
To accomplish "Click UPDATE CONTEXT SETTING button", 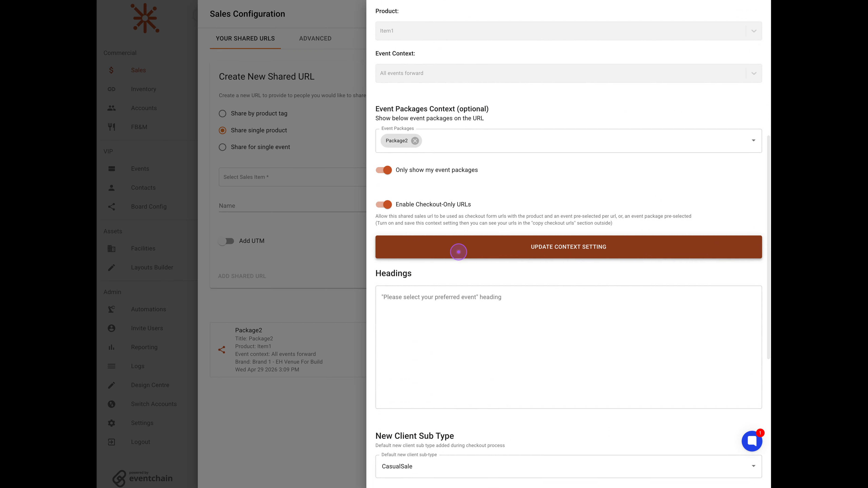I will pyautogui.click(x=568, y=247).
